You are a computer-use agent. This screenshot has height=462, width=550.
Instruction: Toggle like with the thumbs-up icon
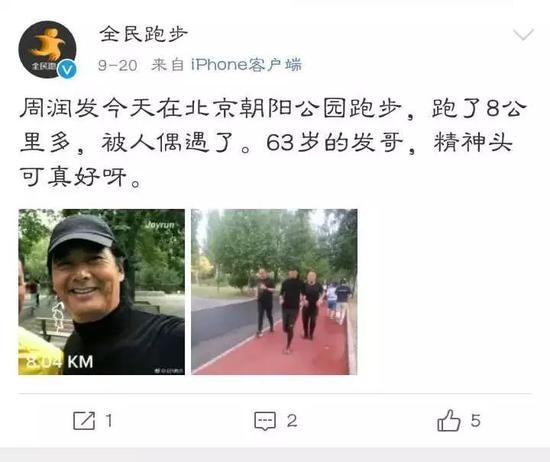coord(449,420)
